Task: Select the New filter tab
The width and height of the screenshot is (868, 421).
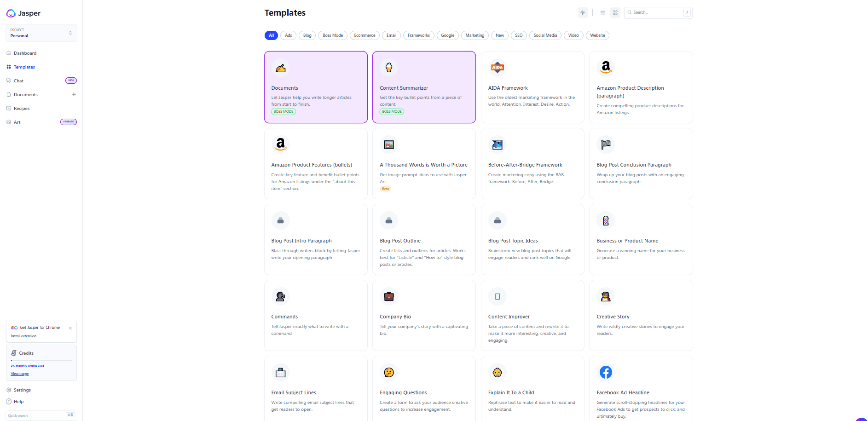Action: 500,35
